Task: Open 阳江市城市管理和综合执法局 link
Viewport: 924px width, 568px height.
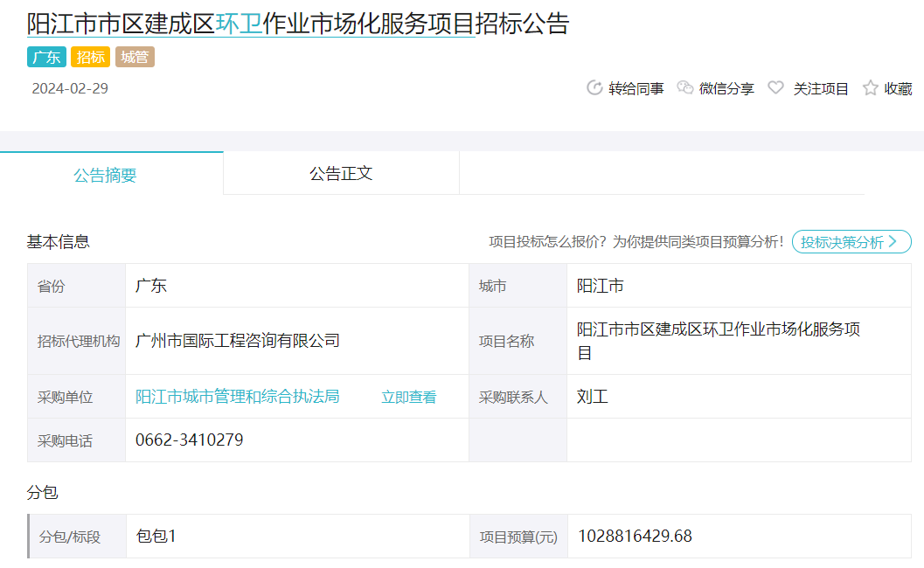Action: (x=238, y=397)
